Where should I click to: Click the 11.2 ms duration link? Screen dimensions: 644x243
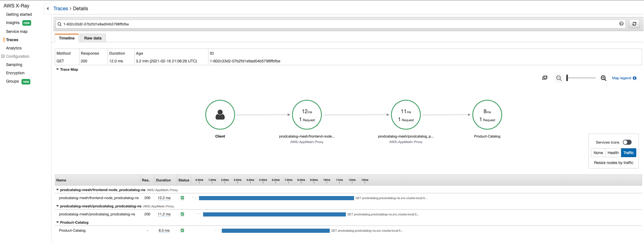tap(164, 214)
